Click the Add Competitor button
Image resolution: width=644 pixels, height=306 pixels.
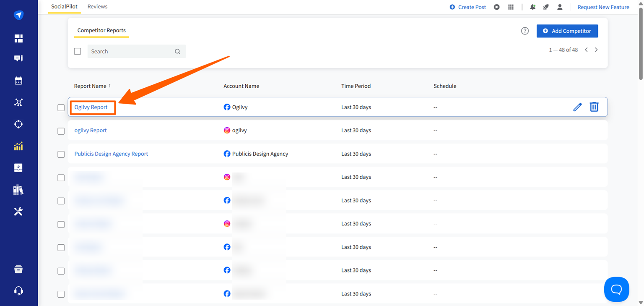[x=567, y=31]
